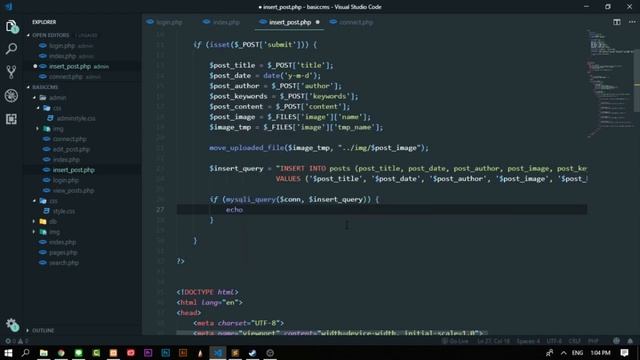Open the Action Center notification icon

[x=624, y=353]
